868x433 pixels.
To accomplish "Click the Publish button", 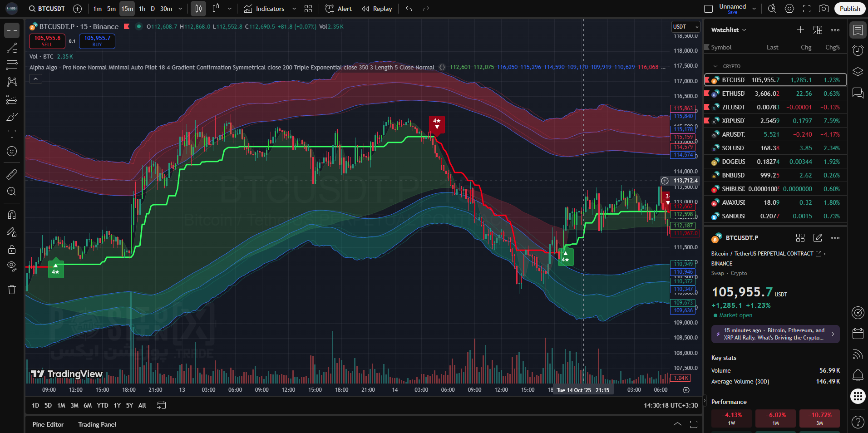I will pos(849,9).
